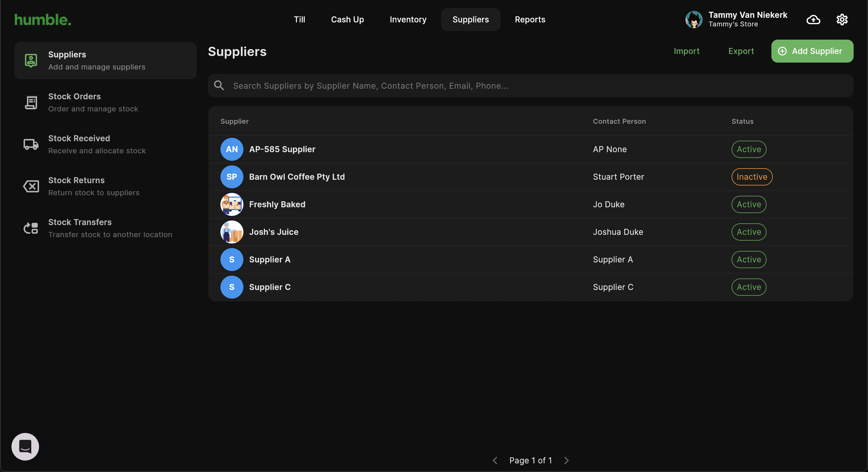Screen dimensions: 868x472
Task: Open the Inventory tab
Action: tap(408, 20)
